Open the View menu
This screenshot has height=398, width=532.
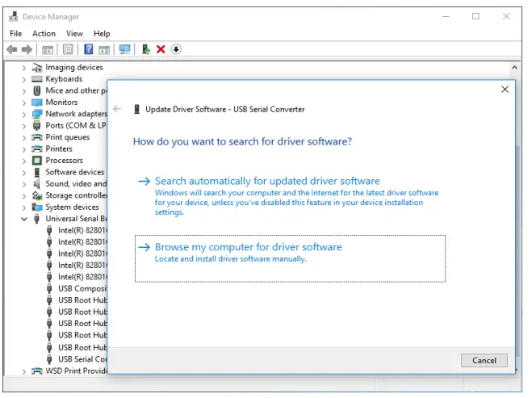74,34
